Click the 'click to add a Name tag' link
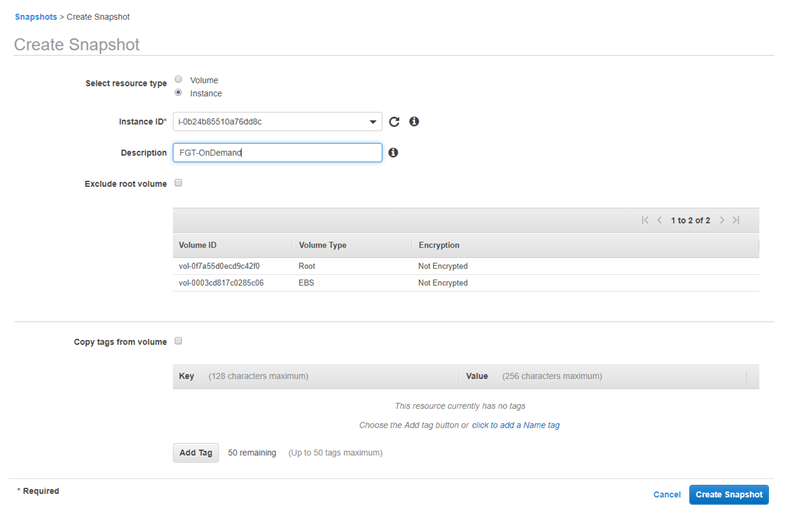Screen dimensions: 812x528 pyautogui.click(x=515, y=425)
